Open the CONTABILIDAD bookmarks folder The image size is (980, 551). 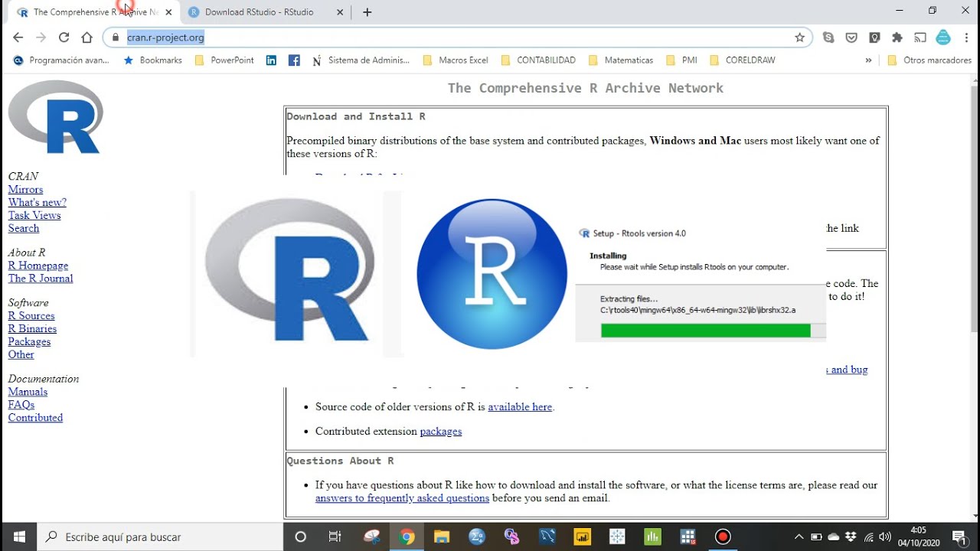(537, 60)
